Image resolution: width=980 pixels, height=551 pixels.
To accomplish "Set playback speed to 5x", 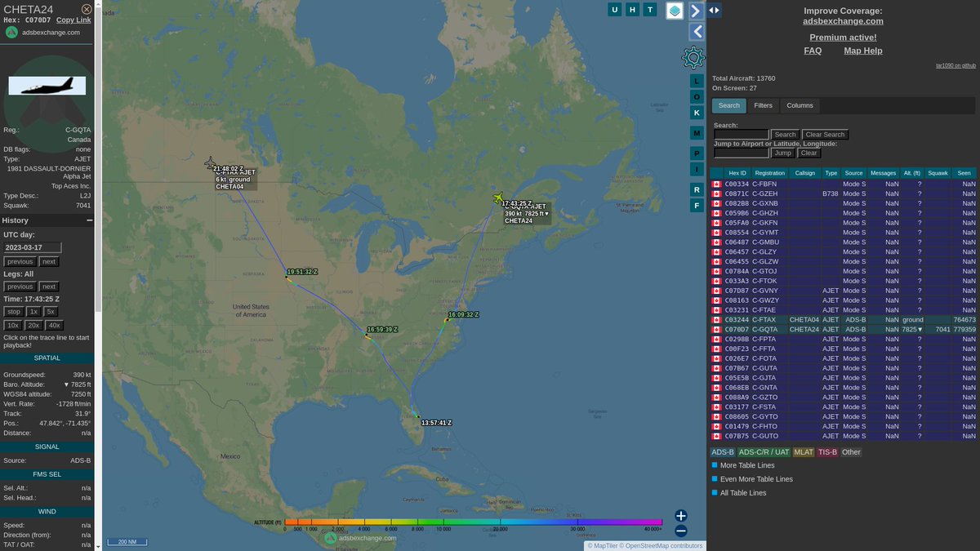I will tap(51, 312).
